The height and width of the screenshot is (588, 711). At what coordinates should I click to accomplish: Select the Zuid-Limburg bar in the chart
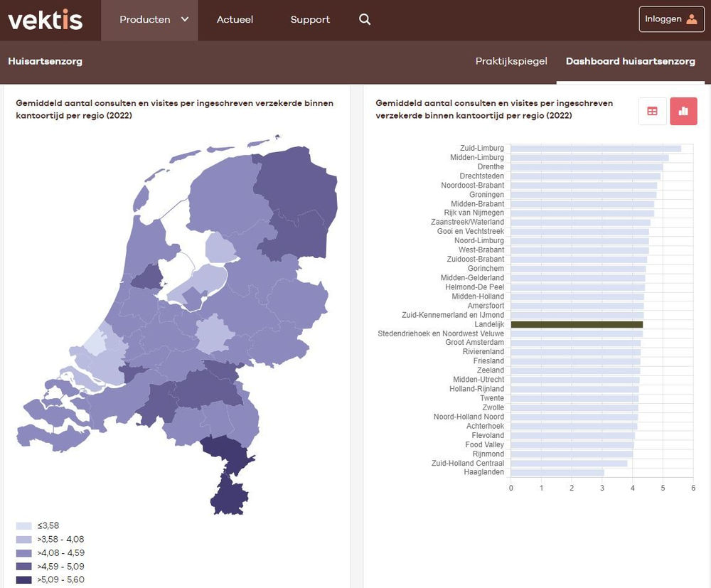click(594, 148)
